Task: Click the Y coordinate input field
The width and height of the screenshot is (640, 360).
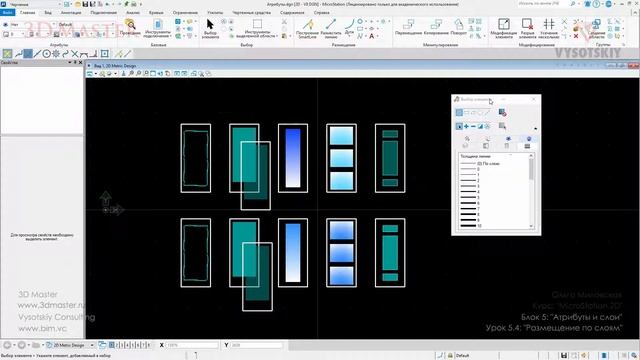Action: [x=256, y=345]
